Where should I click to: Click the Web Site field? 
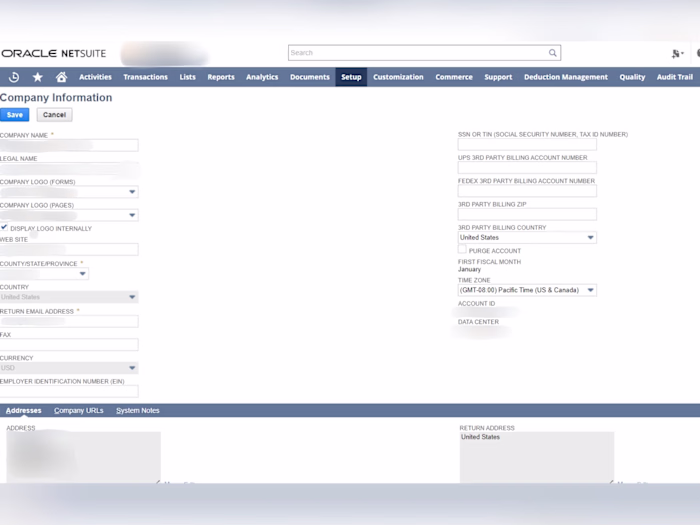tap(69, 250)
